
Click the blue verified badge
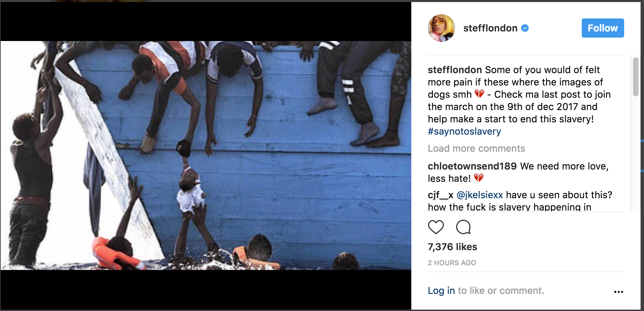click(525, 28)
